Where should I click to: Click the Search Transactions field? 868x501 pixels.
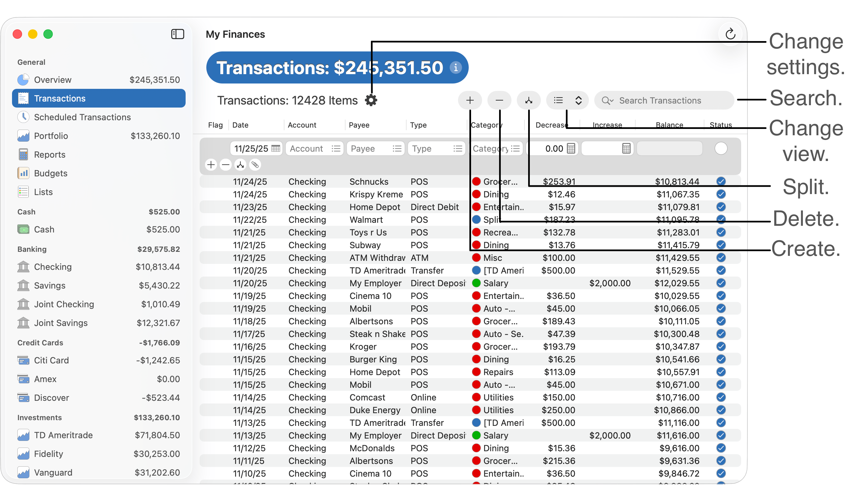pyautogui.click(x=664, y=100)
